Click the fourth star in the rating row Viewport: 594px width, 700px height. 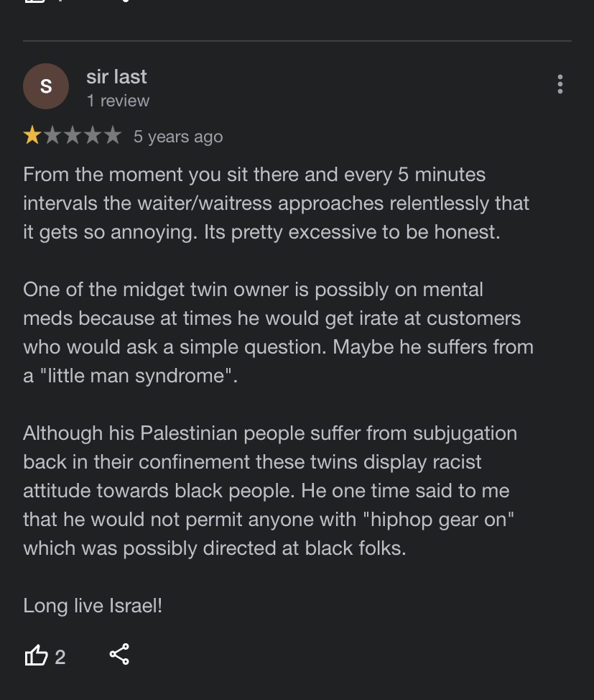(x=93, y=136)
